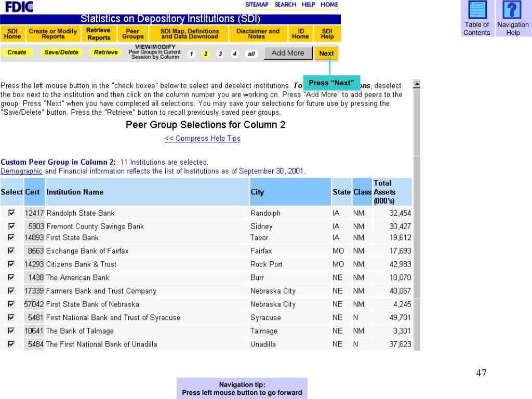Click cert number 57042
This screenshot has height=399, width=532.
point(34,304)
